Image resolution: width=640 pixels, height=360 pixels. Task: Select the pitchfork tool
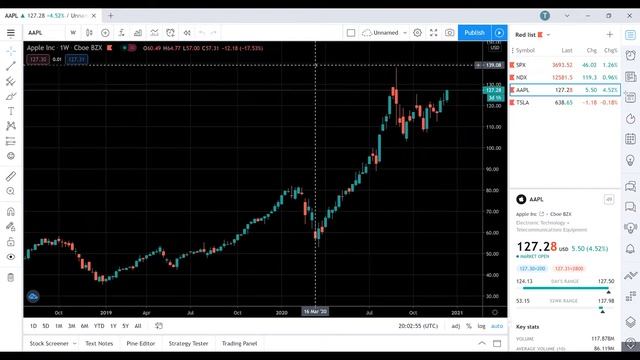coord(11,81)
